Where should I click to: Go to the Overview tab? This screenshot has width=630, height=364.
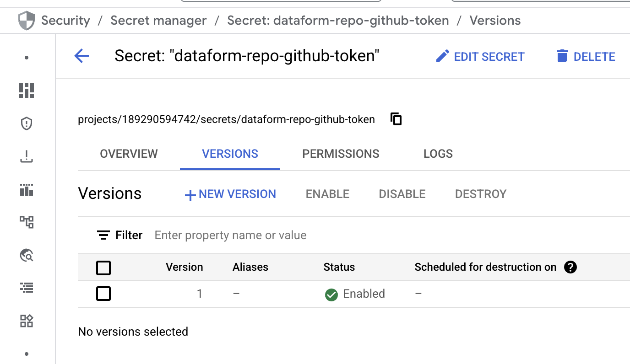pos(129,154)
